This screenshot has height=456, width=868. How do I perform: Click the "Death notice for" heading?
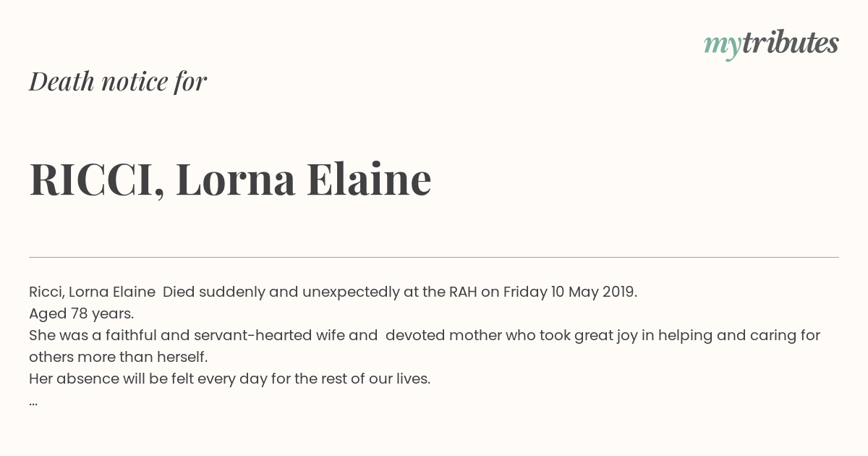pos(118,81)
